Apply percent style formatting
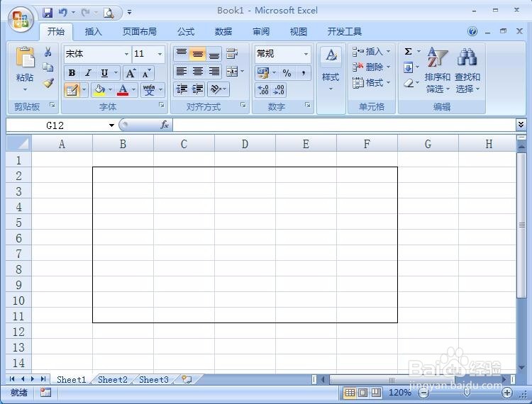Image resolution: width=532 pixels, height=404 pixels. coord(287,73)
